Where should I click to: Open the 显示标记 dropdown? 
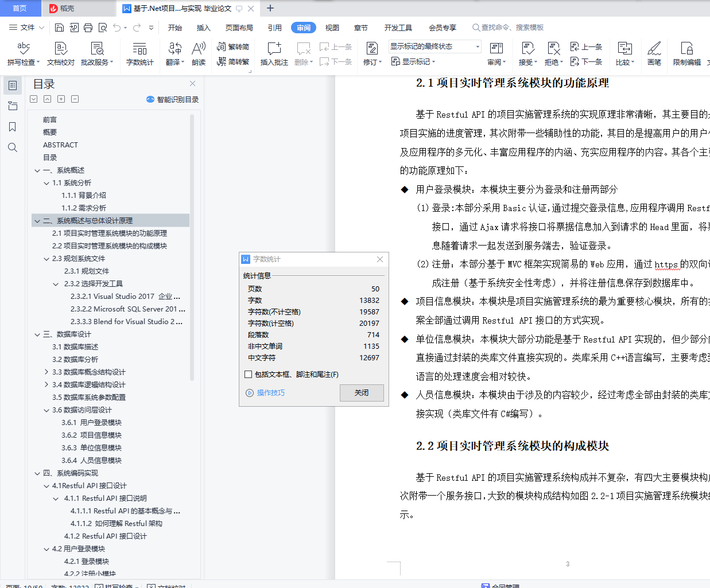413,61
